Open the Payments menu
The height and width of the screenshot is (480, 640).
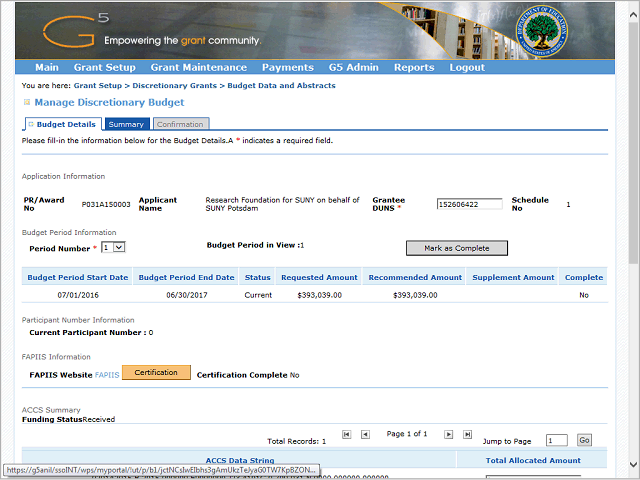click(x=288, y=67)
